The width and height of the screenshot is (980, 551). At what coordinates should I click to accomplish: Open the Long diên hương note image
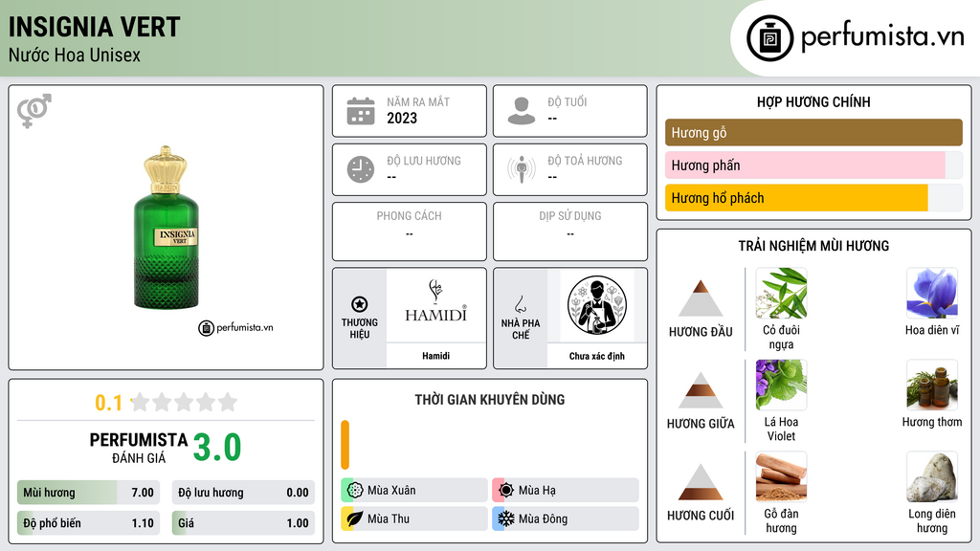pyautogui.click(x=932, y=476)
